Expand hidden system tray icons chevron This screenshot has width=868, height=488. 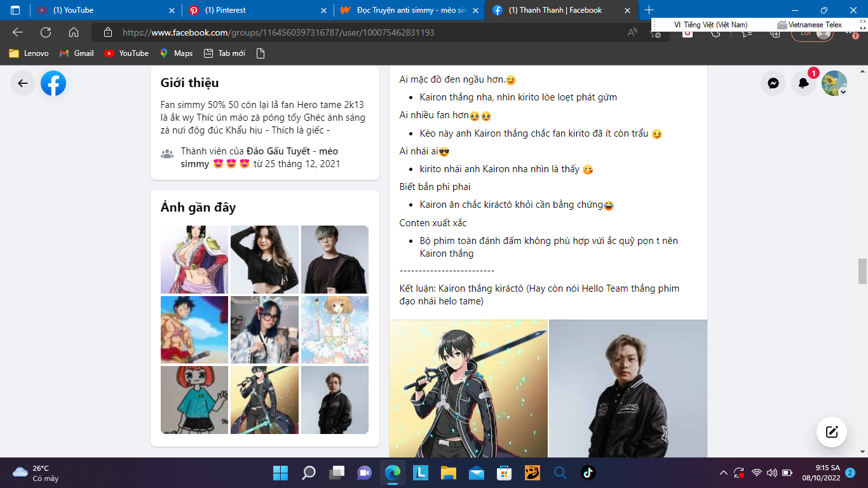click(x=723, y=473)
